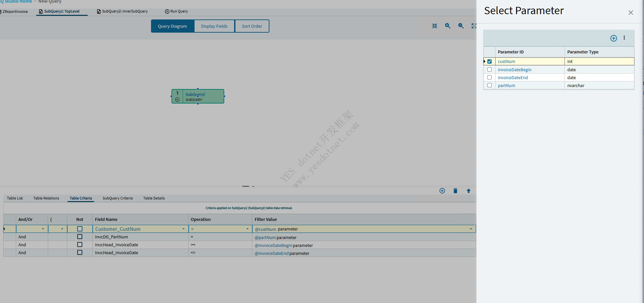Delete selected criteria with trash icon
The width and height of the screenshot is (644, 303).
tap(455, 191)
